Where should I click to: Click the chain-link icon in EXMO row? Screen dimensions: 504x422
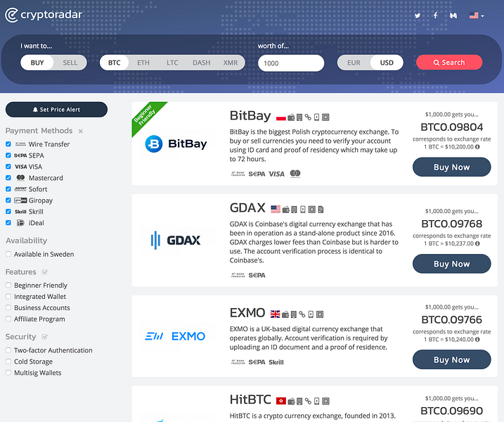pyautogui.click(x=302, y=314)
